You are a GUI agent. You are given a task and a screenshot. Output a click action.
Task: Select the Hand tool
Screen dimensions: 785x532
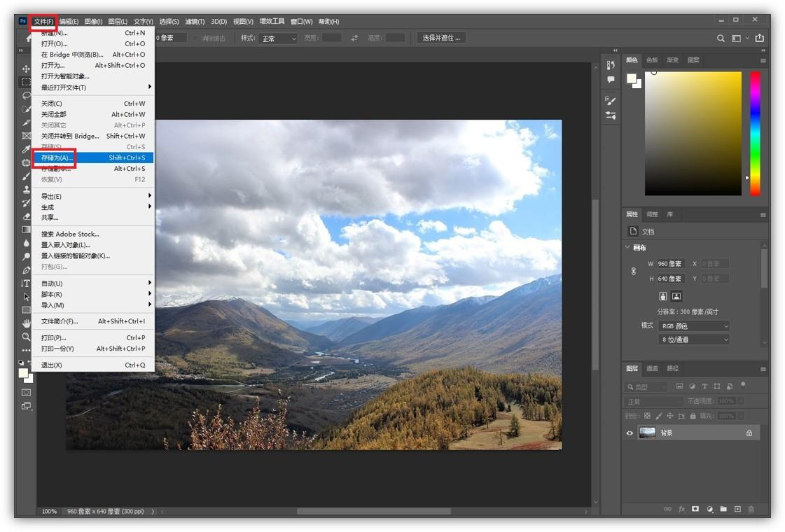coord(26,323)
